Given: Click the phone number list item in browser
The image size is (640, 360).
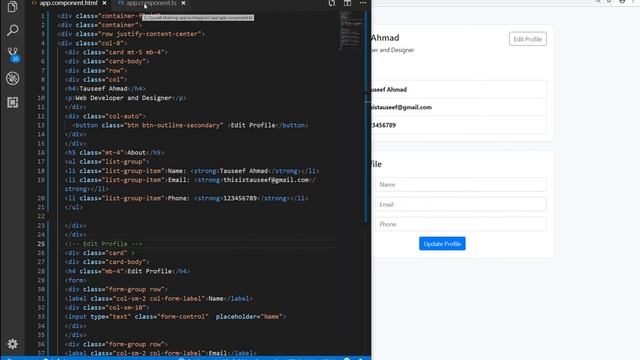Looking at the screenshot, I should tap(459, 125).
